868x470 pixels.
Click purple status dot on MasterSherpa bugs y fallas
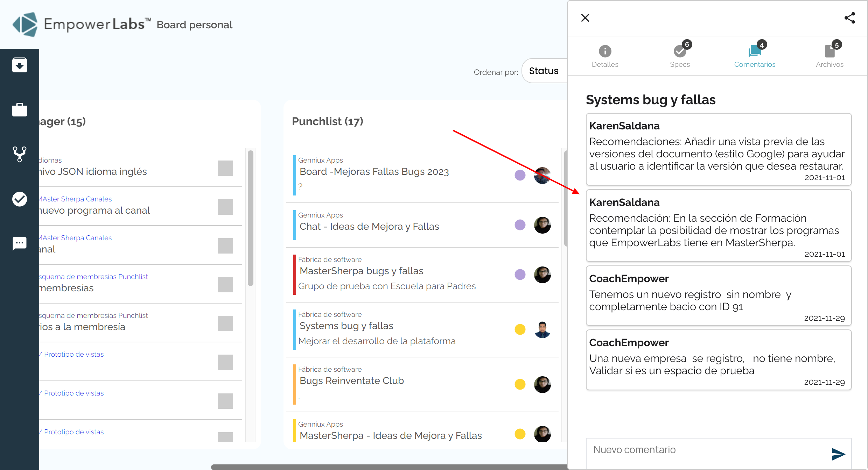tap(520, 275)
